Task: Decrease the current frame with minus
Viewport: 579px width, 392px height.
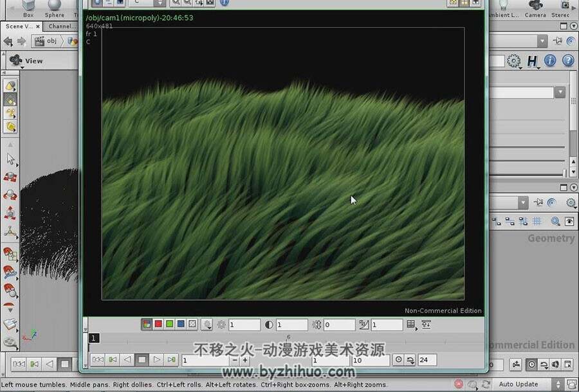Action: tap(235, 360)
